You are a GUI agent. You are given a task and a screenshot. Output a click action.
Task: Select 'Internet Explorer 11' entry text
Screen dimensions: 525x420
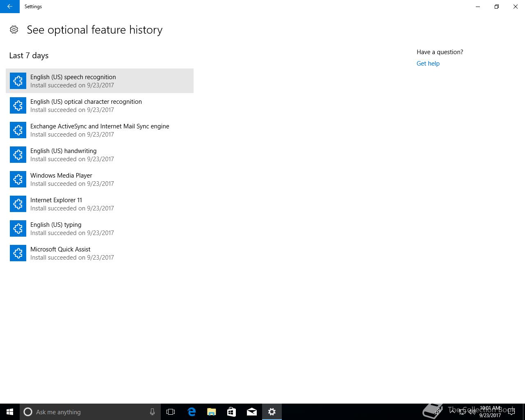pos(56,200)
